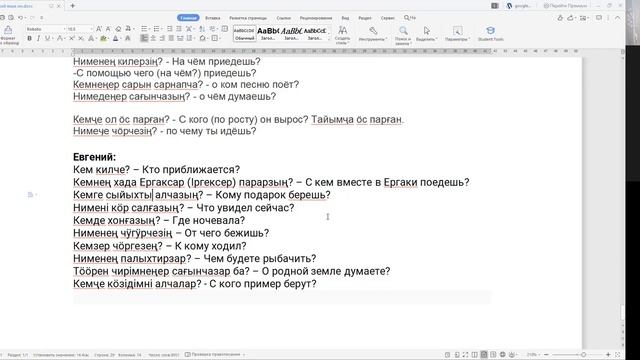Switch to the Ссылки ribbon tab
The height and width of the screenshot is (360, 640).
pyautogui.click(x=283, y=18)
